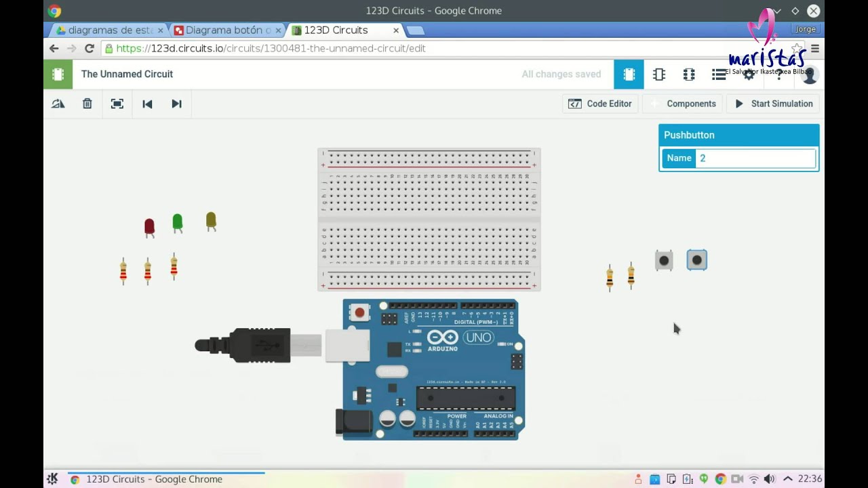Go forward in browser
The width and height of the screenshot is (868, 488).
click(72, 48)
